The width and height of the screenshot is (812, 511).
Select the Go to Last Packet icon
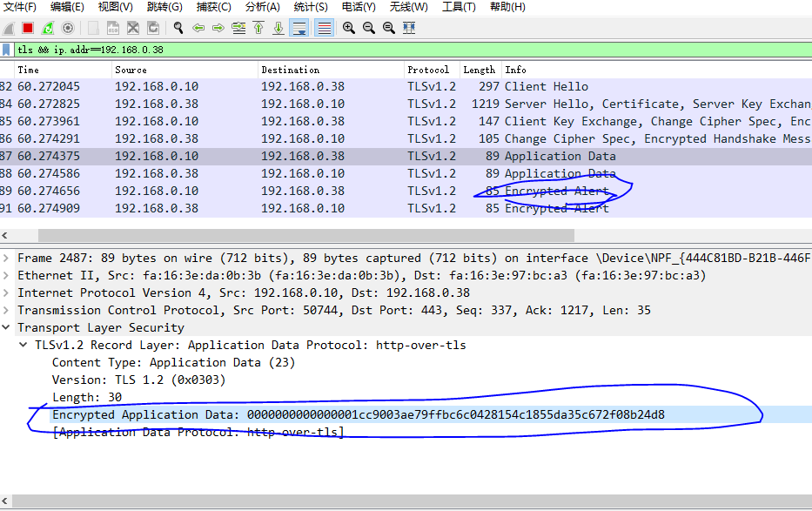277,27
